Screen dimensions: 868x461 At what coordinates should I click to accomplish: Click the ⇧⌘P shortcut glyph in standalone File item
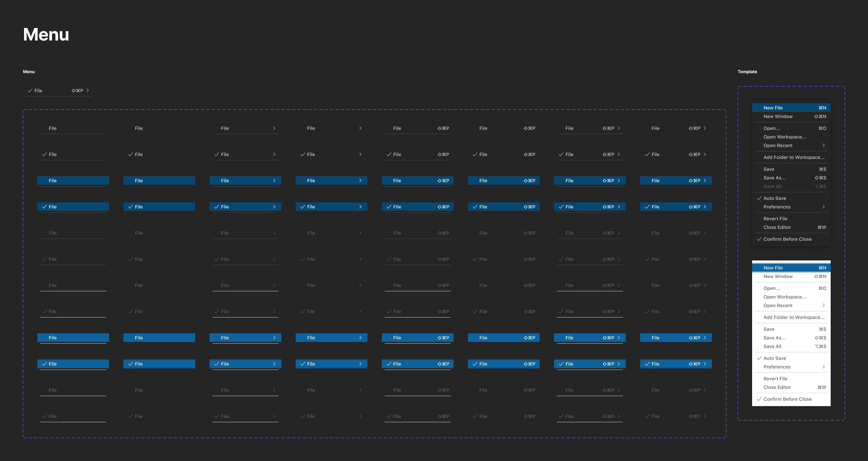click(77, 90)
